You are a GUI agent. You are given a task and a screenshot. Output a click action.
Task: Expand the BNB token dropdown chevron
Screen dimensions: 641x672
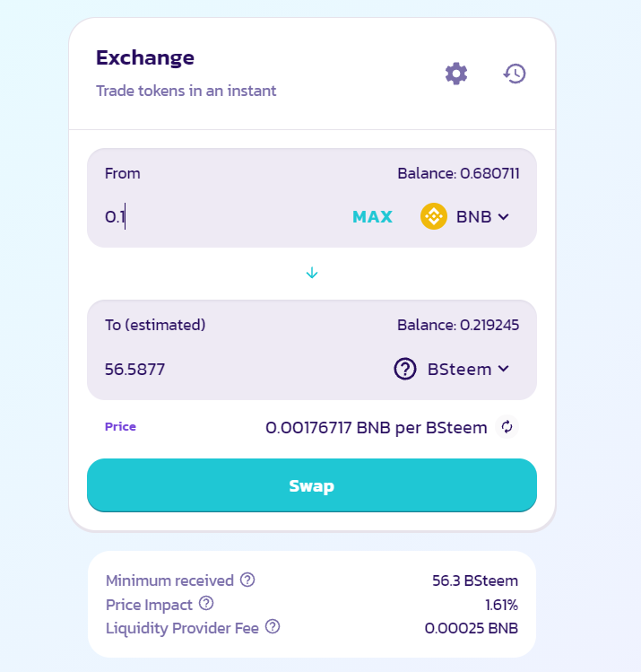[x=504, y=216]
